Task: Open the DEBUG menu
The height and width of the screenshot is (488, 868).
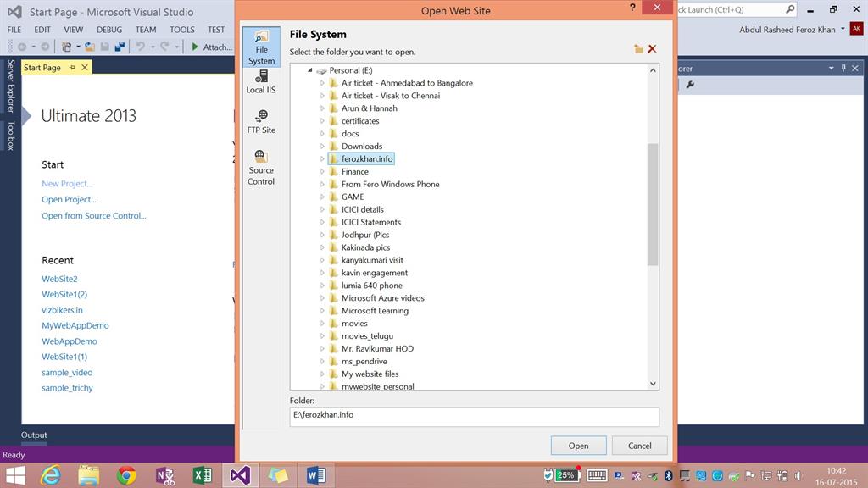Action: 109,30
